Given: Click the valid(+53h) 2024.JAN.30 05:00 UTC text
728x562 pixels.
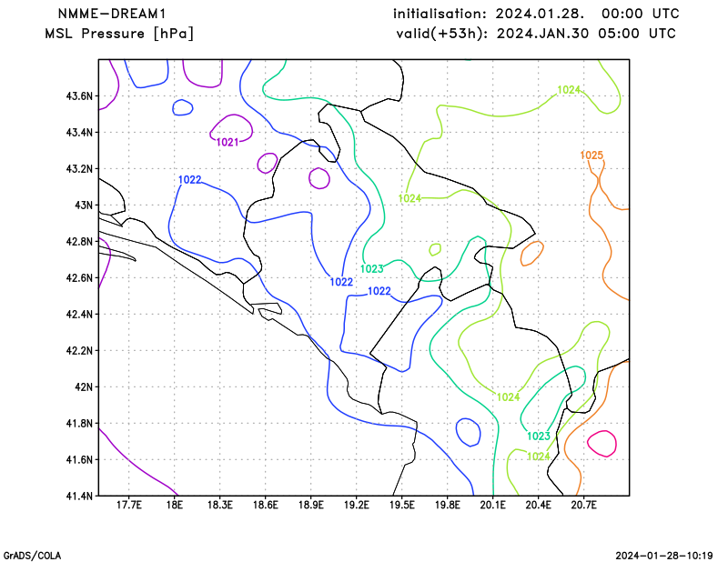Looking at the screenshot, I should coord(536,34).
